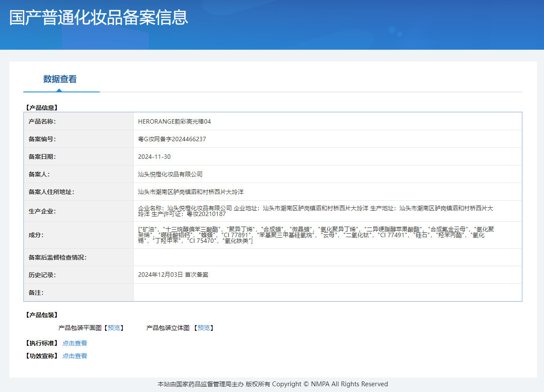Click the 历史记录 row label
The height and width of the screenshot is (392, 544).
click(42, 275)
